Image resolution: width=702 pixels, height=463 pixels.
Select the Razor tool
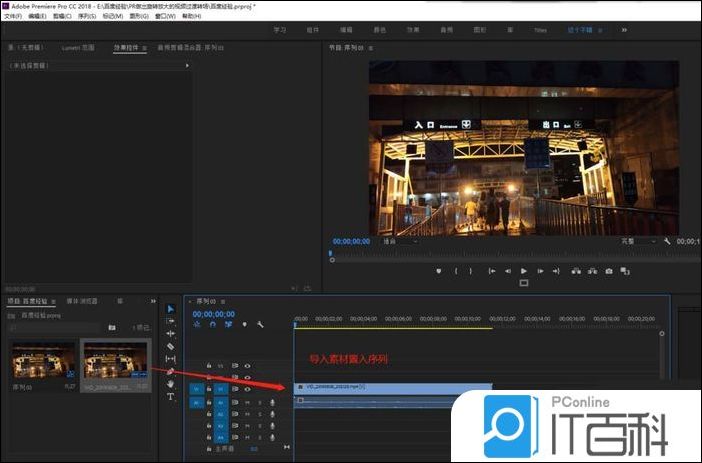pyautogui.click(x=170, y=346)
